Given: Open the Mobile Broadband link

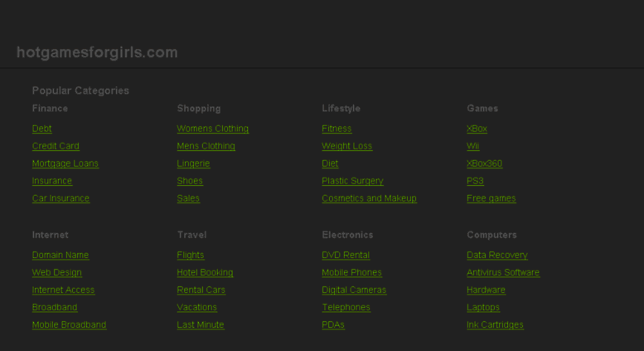Looking at the screenshot, I should click(x=70, y=324).
